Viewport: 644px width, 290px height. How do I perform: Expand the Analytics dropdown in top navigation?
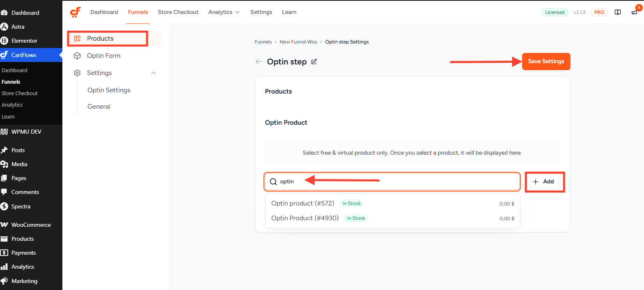(224, 12)
